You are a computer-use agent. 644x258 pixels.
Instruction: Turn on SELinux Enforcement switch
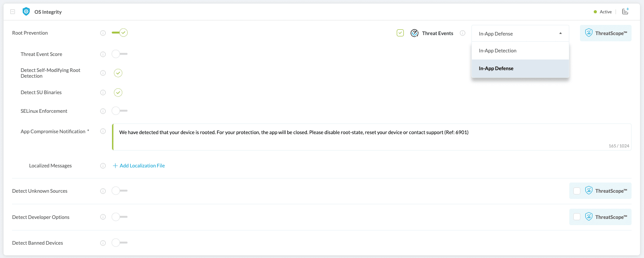(119, 111)
